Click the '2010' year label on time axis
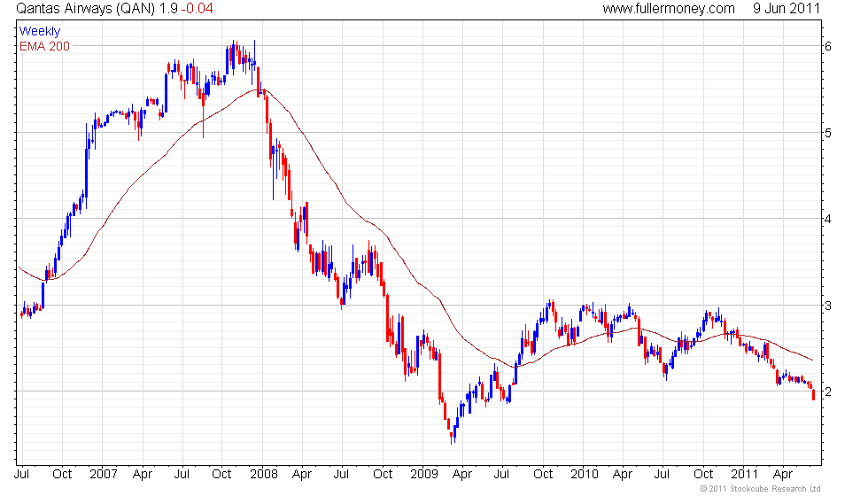The image size is (868, 496). pos(585,474)
